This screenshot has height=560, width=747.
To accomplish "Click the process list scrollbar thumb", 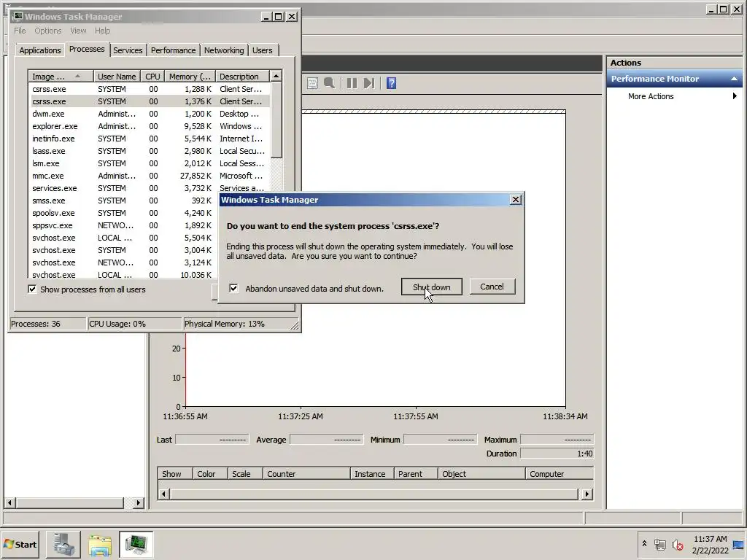I will (x=276, y=120).
